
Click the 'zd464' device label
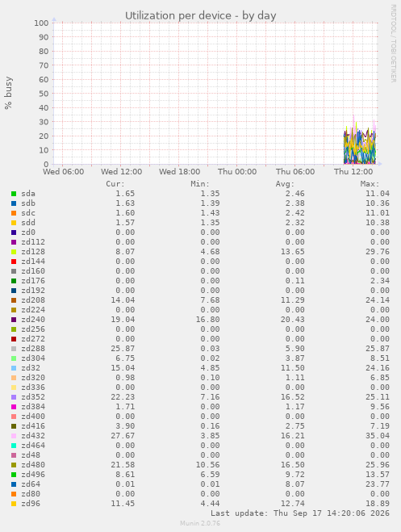click(x=33, y=445)
